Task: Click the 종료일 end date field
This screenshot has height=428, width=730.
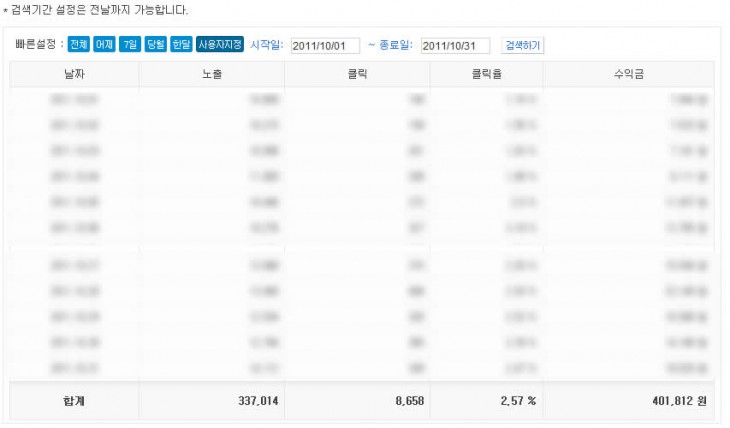Action: (455, 46)
